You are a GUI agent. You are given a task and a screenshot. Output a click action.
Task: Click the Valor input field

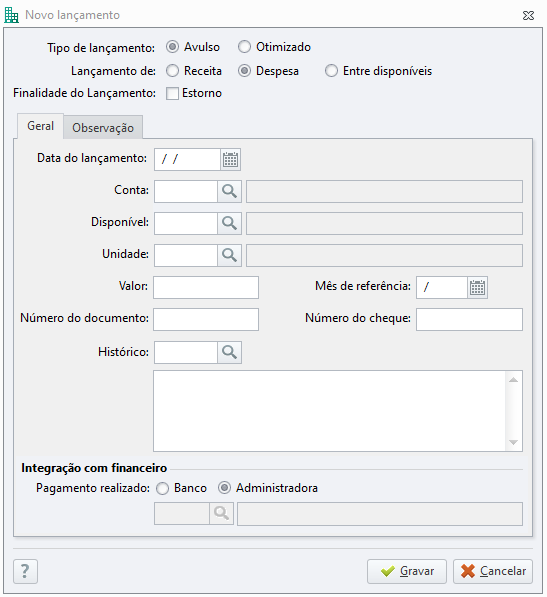tap(206, 287)
